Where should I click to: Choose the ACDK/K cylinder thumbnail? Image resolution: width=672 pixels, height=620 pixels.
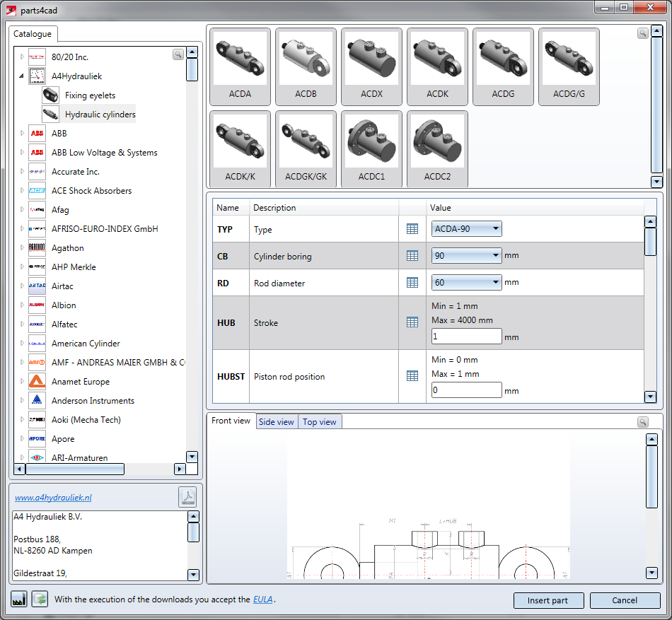coord(240,149)
